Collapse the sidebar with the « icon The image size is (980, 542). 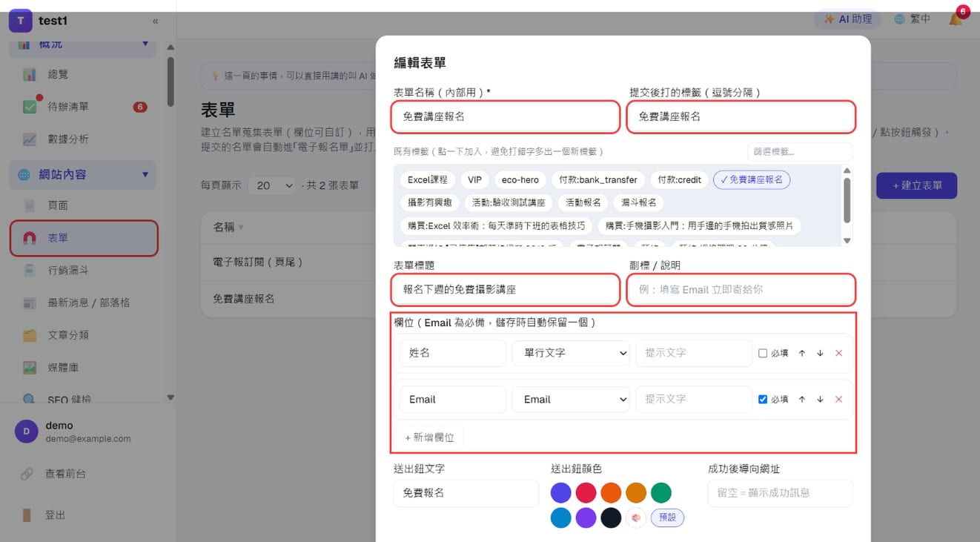click(155, 22)
